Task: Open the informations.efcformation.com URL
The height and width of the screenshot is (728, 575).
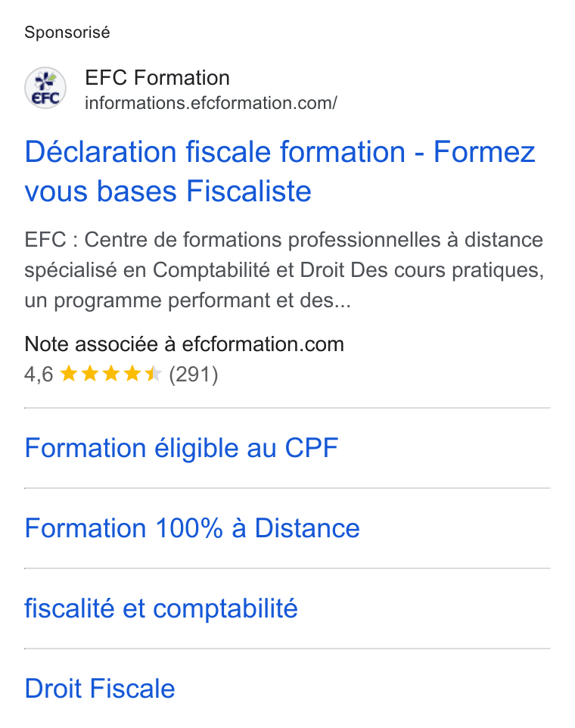Action: pos(210,103)
